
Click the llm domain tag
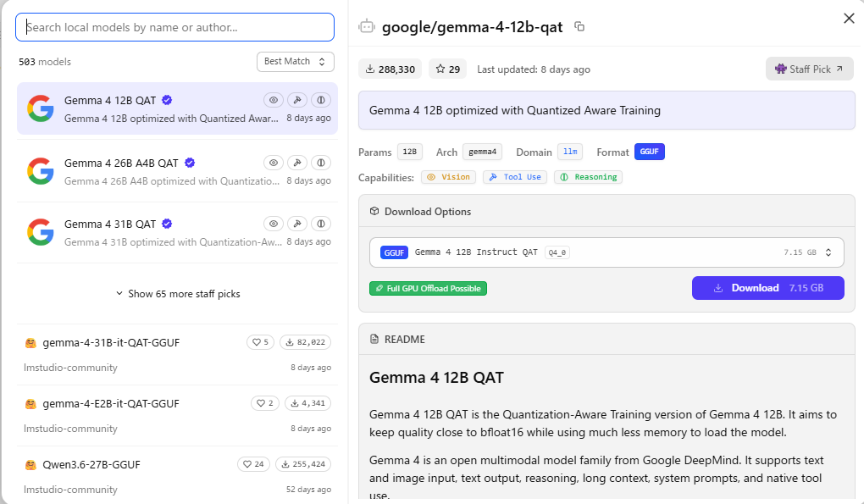[570, 152]
